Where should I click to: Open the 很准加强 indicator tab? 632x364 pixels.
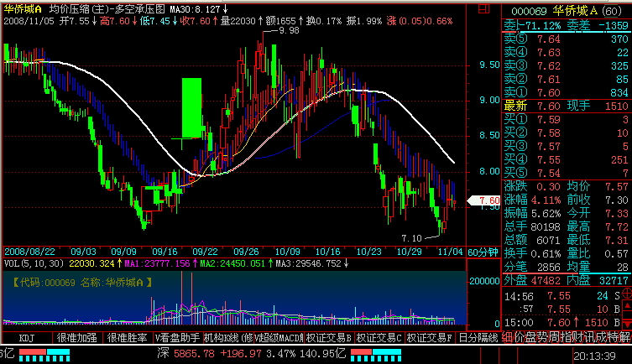(76, 338)
